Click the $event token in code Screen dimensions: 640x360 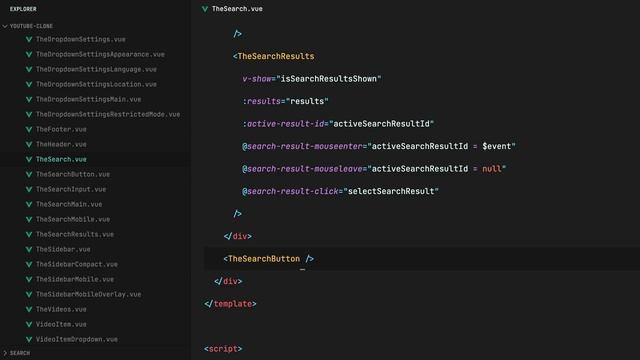[497, 146]
